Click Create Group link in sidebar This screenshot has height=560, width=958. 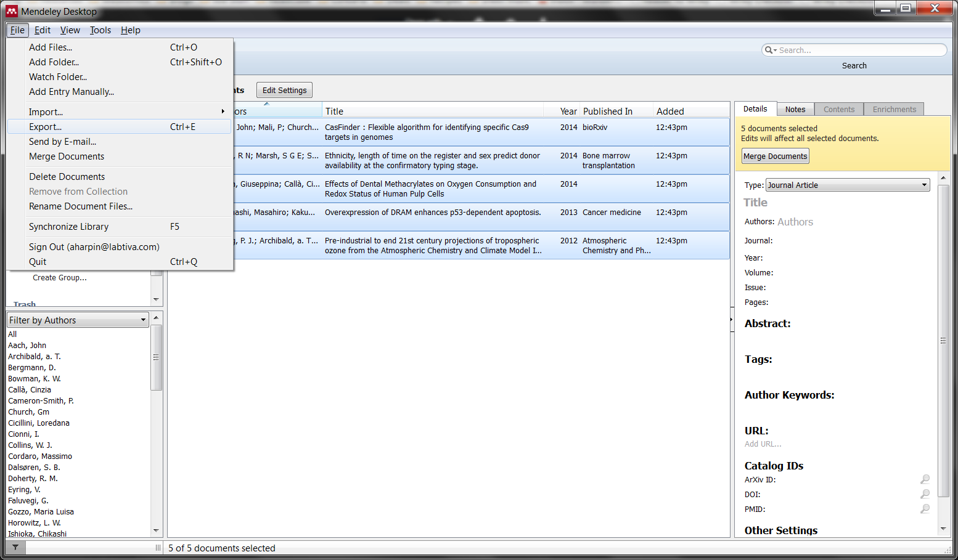pyautogui.click(x=60, y=278)
